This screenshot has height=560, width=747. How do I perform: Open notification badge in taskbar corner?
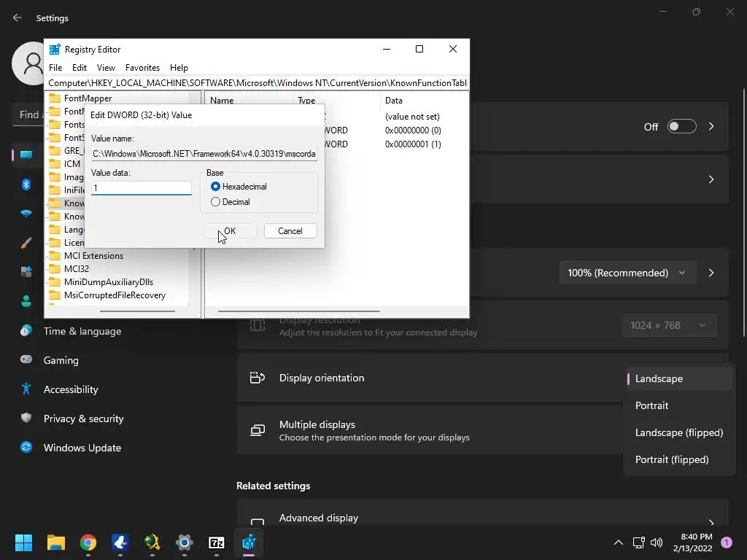[727, 542]
